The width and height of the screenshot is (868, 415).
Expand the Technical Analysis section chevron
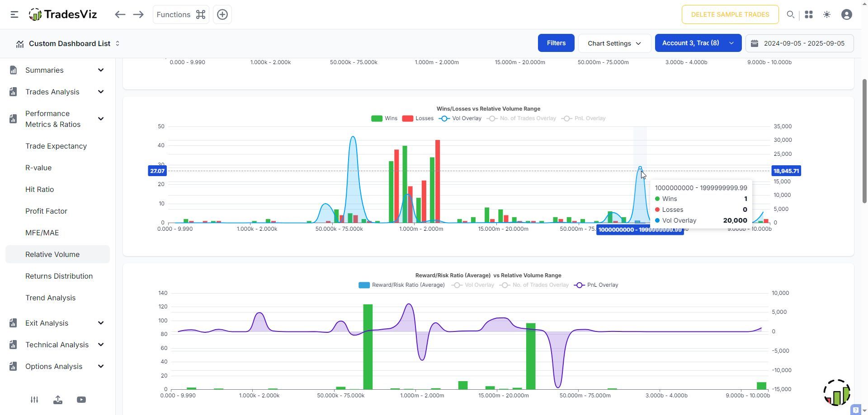pos(101,345)
